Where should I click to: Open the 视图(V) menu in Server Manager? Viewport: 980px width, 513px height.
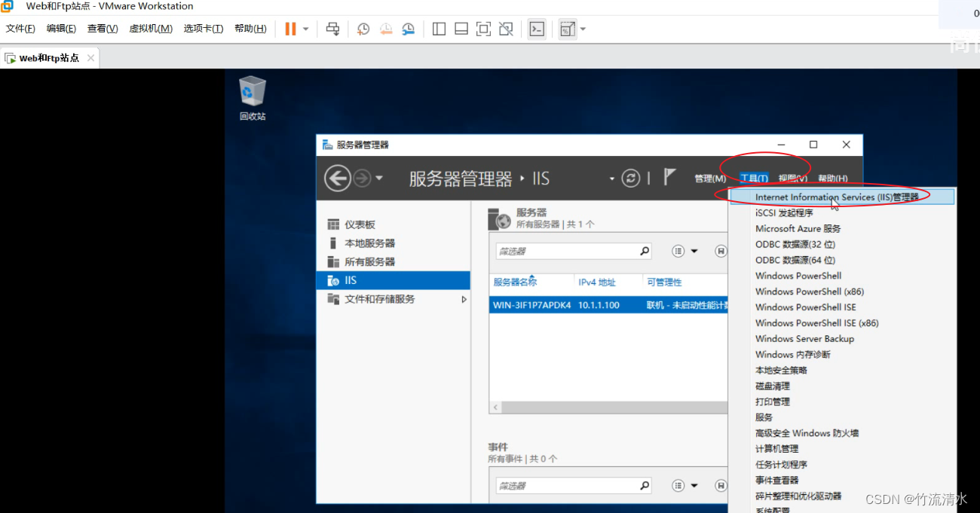click(793, 179)
